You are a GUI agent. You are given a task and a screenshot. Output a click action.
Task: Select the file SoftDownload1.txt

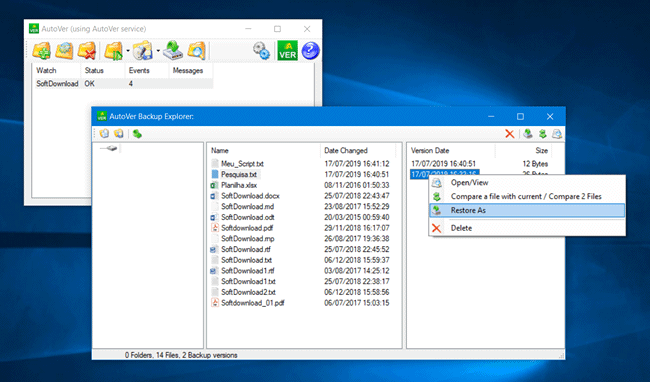[248, 282]
